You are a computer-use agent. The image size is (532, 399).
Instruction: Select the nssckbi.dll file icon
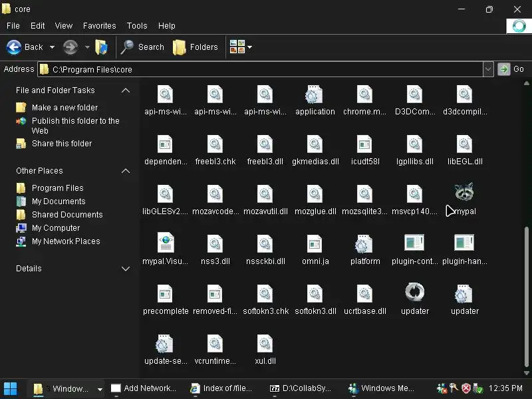coord(265,244)
